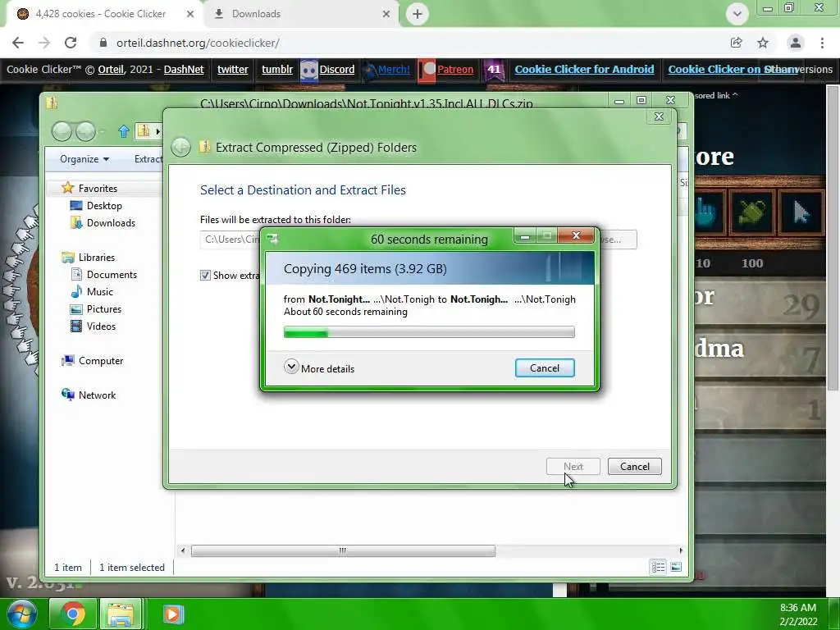Cancel the file copy operation

click(x=545, y=368)
